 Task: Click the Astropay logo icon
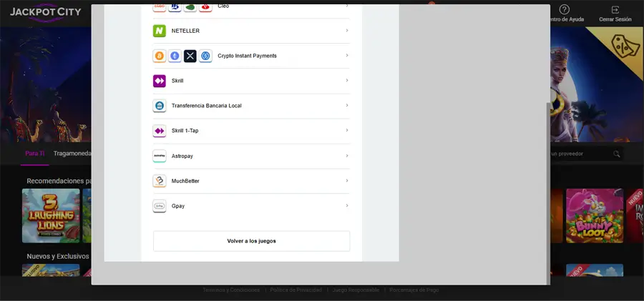(x=160, y=156)
